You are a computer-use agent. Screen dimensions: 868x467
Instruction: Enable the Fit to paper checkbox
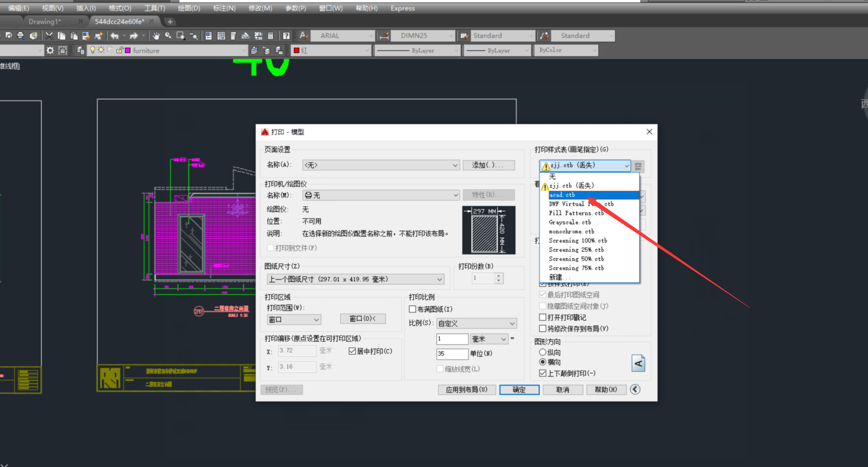click(x=412, y=309)
